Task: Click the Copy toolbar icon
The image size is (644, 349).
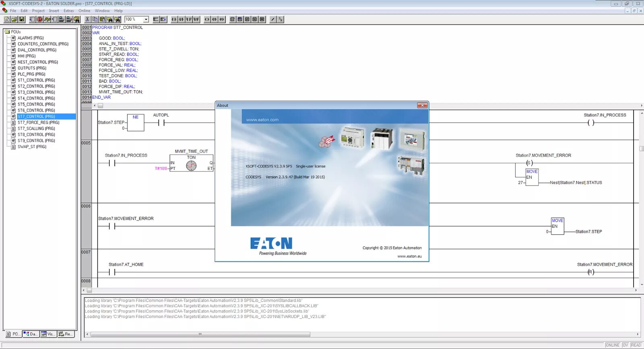Action: click(95, 19)
